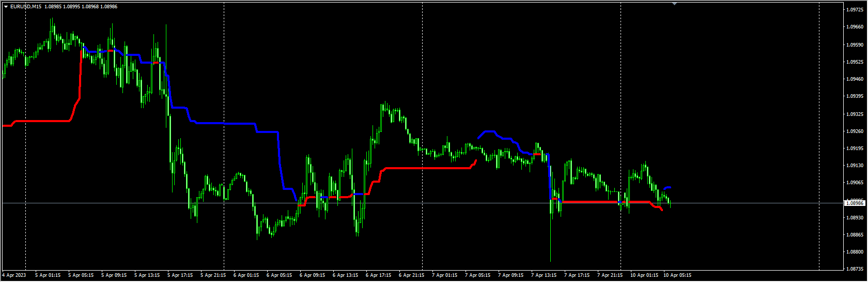Click the 5 Apr 17:15 time label
Image resolution: width=868 pixels, height=282 pixels.
point(180,275)
